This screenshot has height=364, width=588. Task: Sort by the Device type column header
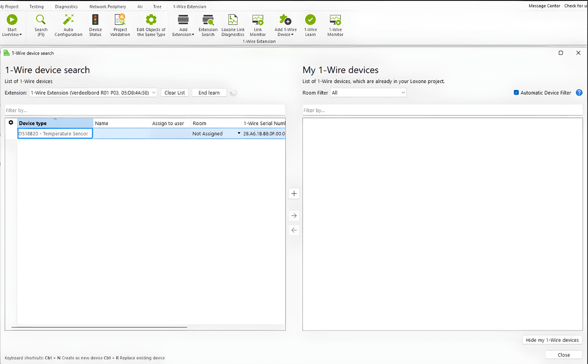[55, 123]
